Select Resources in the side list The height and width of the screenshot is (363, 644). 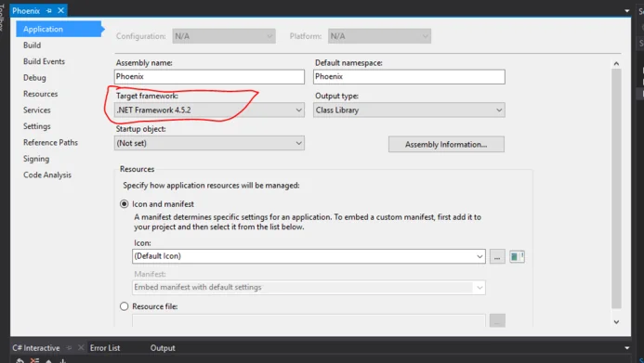(x=40, y=94)
